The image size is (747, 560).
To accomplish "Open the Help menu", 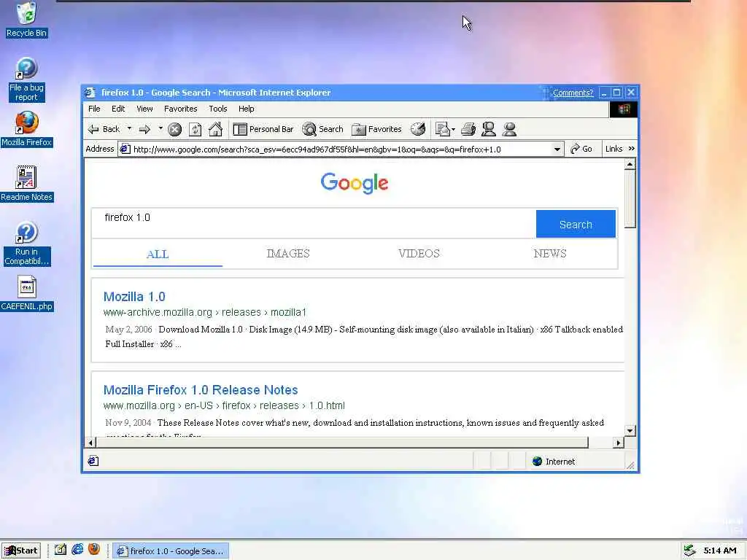I will coord(247,109).
